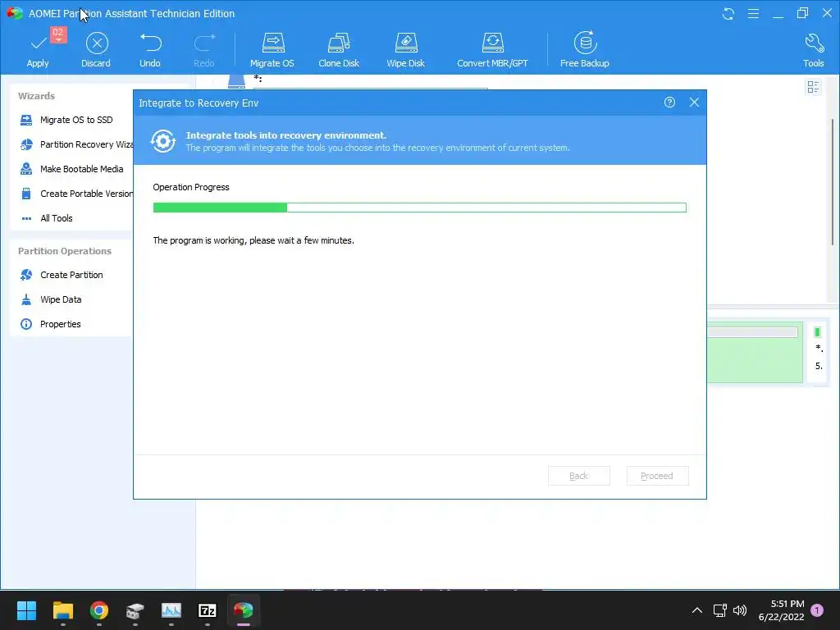The width and height of the screenshot is (840, 630).
Task: Open the hamburger menu in title bar
Action: pos(753,13)
